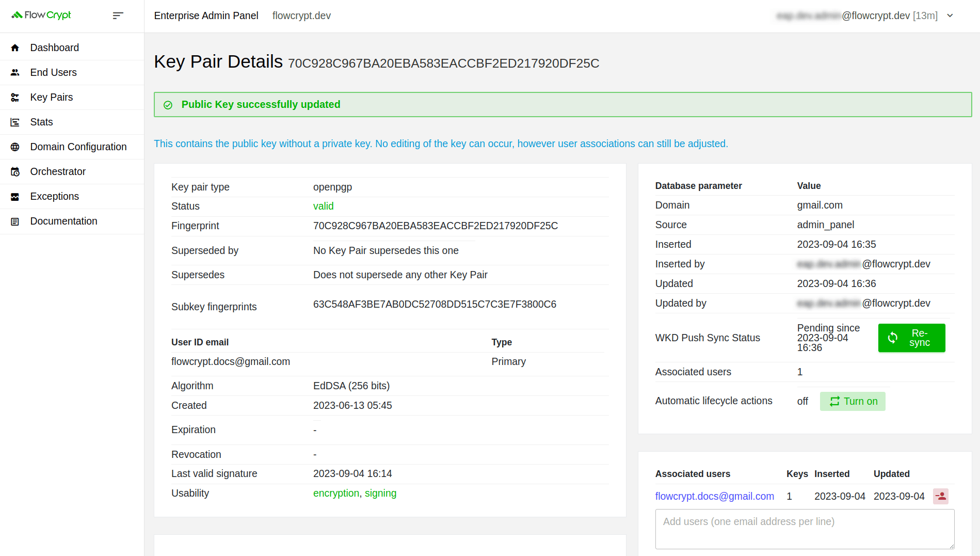The width and height of the screenshot is (980, 556).
Task: Click the 'valid' status value
Action: [323, 206]
